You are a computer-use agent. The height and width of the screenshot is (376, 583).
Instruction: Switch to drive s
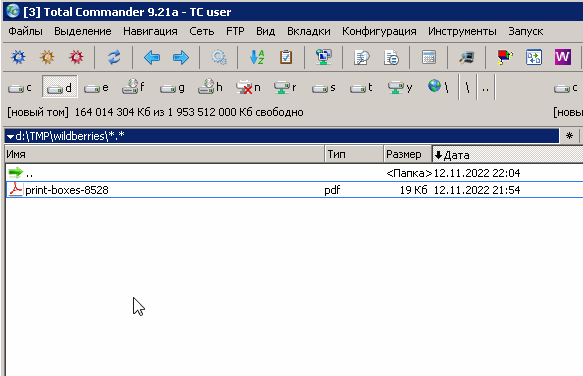[x=324, y=88]
